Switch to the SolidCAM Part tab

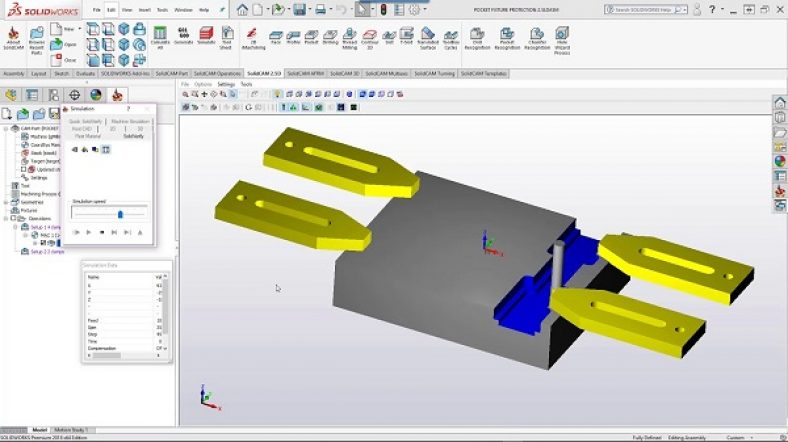171,74
